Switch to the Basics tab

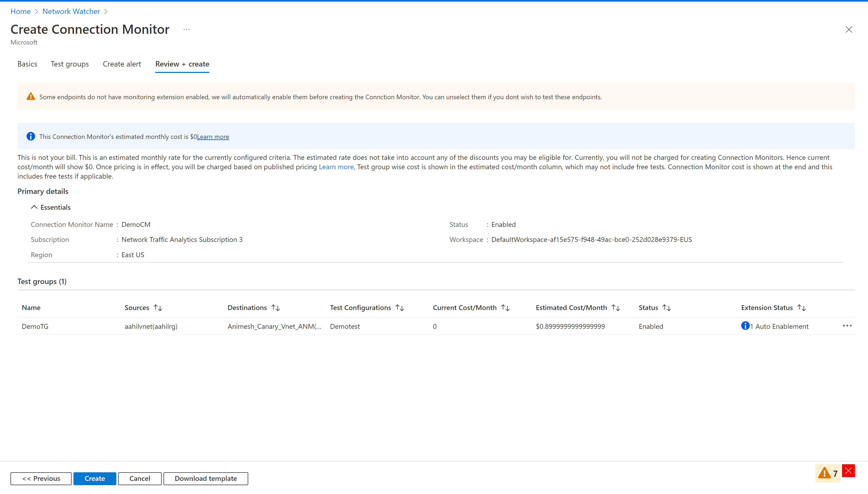point(27,64)
